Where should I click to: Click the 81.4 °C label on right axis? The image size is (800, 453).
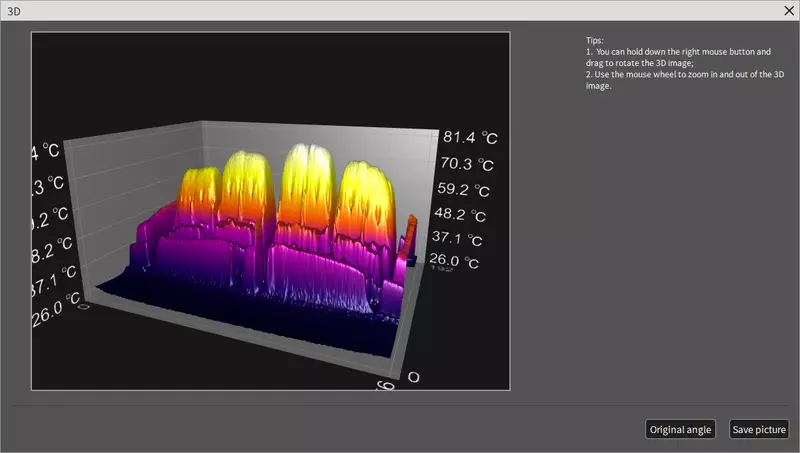(471, 138)
